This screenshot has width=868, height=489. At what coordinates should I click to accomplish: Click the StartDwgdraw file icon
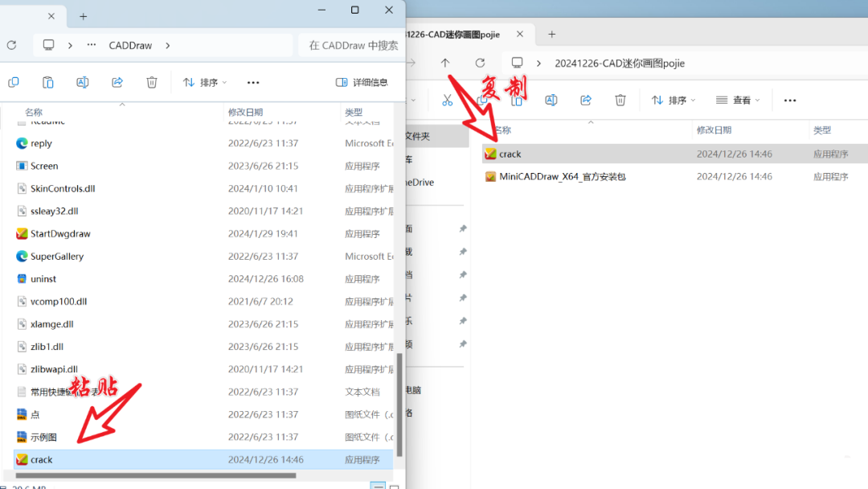[22, 234]
